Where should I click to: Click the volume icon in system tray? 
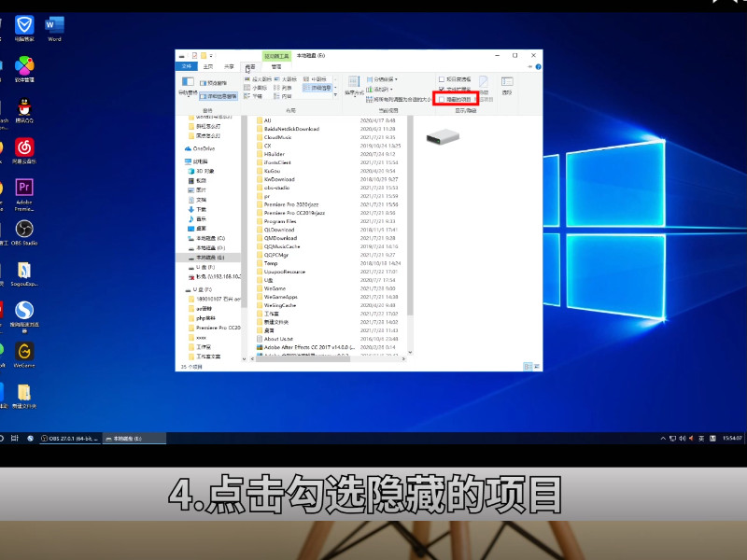tap(683, 438)
